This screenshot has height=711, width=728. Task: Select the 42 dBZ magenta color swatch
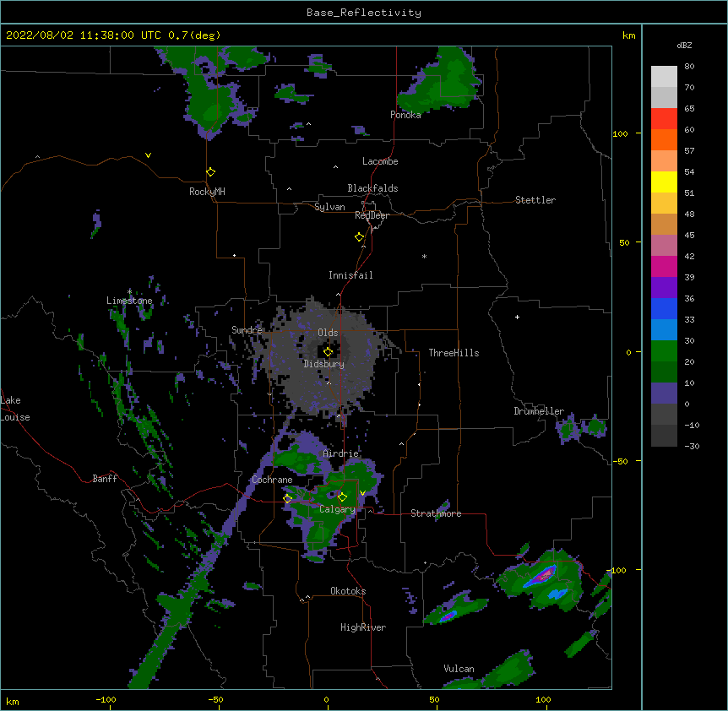(x=664, y=266)
